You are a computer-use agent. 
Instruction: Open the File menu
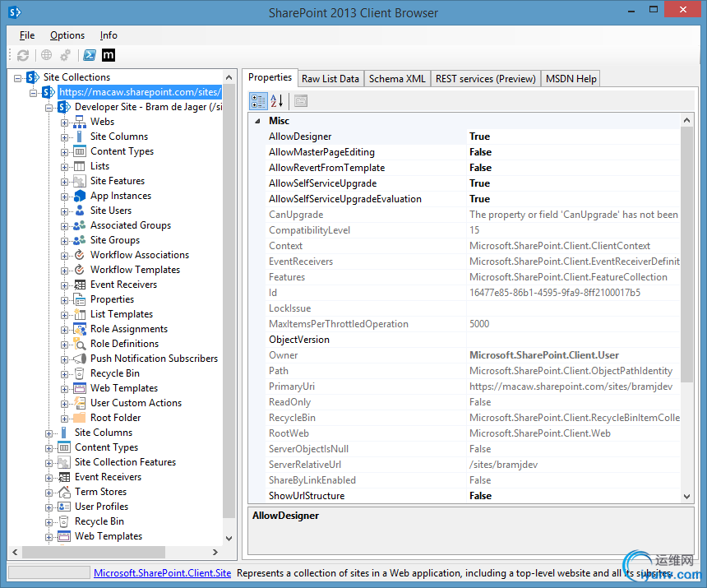[27, 35]
